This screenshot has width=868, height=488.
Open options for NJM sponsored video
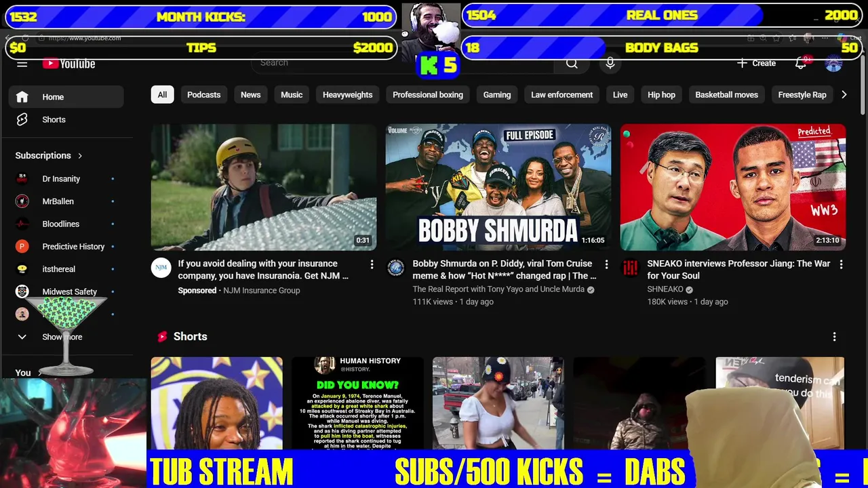pos(372,264)
